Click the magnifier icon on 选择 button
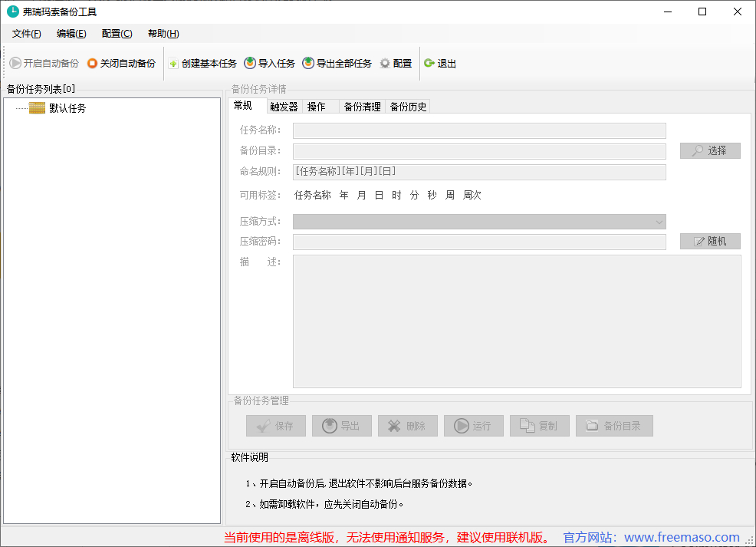This screenshot has height=547, width=756. [697, 150]
